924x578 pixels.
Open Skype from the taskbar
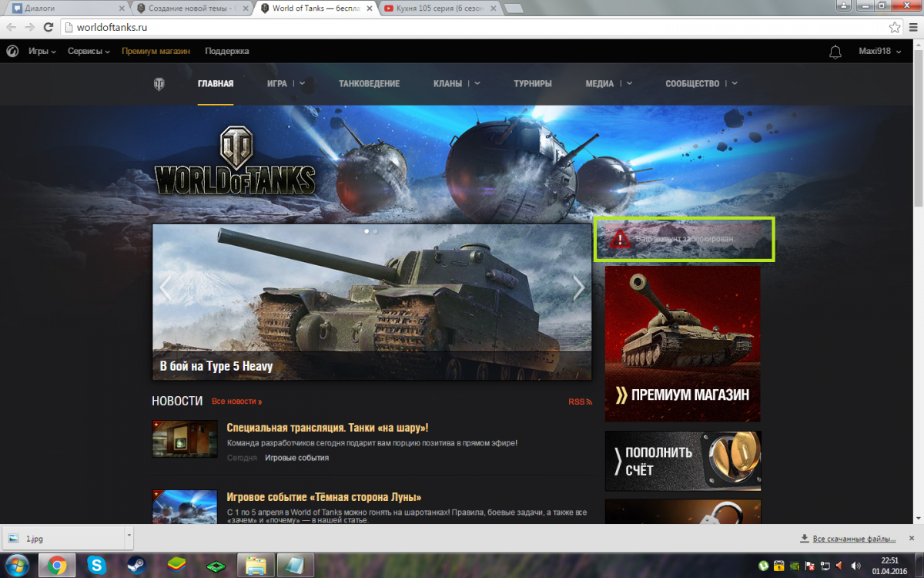[97, 565]
